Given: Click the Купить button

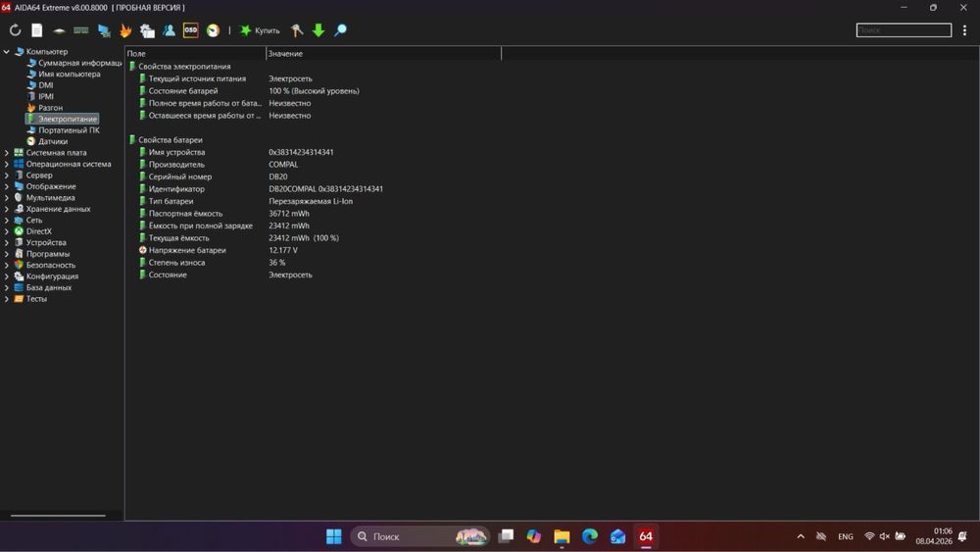Looking at the screenshot, I should click(x=260, y=30).
